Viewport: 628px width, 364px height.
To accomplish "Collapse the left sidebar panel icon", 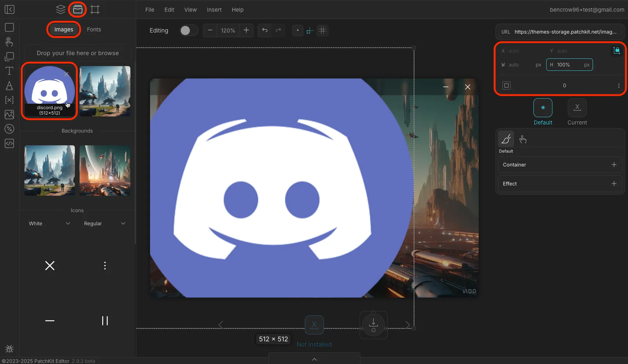I will (9, 9).
